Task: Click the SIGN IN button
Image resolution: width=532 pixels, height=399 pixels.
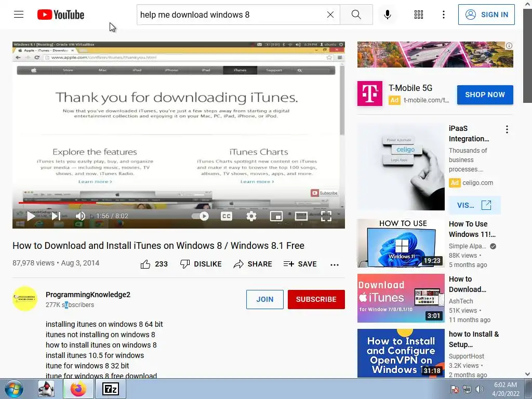Action: coord(486,15)
